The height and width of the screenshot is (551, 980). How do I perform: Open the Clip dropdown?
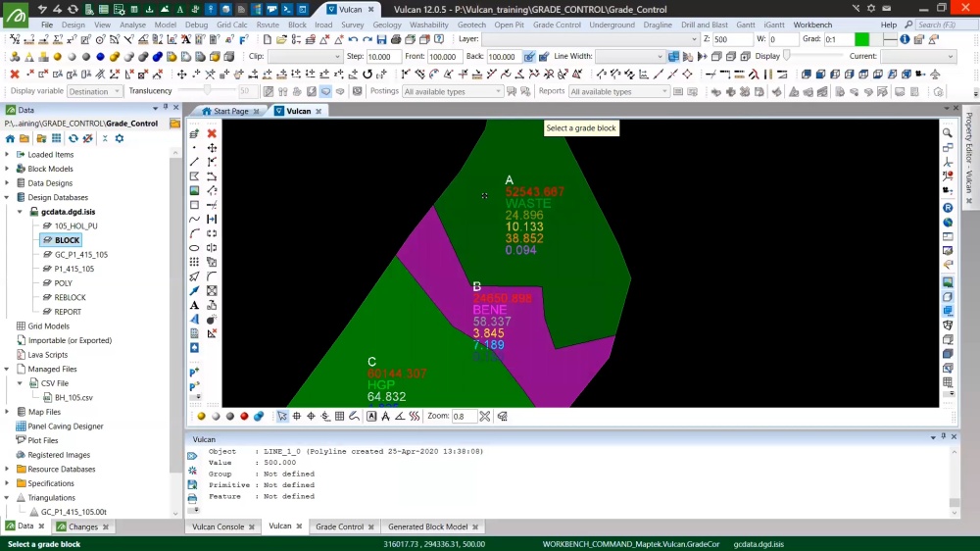(305, 56)
